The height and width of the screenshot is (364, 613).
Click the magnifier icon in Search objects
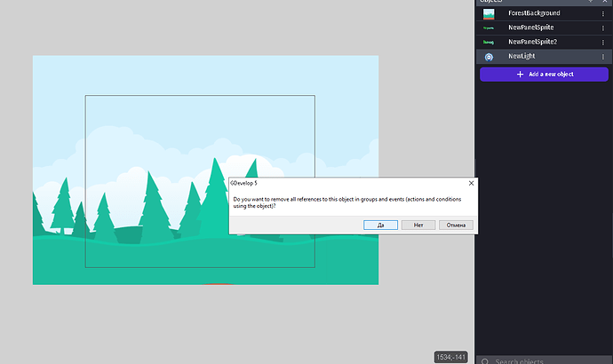click(x=485, y=361)
